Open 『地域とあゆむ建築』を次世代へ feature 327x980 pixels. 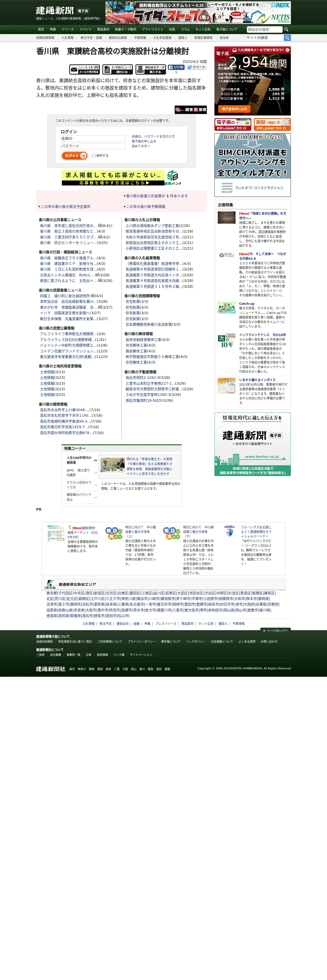click(x=263, y=216)
